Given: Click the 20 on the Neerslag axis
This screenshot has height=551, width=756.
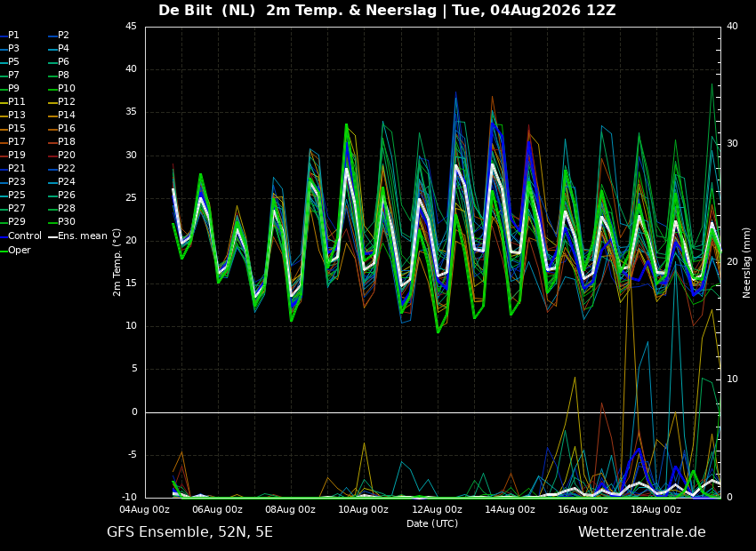Looking at the screenshot, I should pyautogui.click(x=732, y=261).
